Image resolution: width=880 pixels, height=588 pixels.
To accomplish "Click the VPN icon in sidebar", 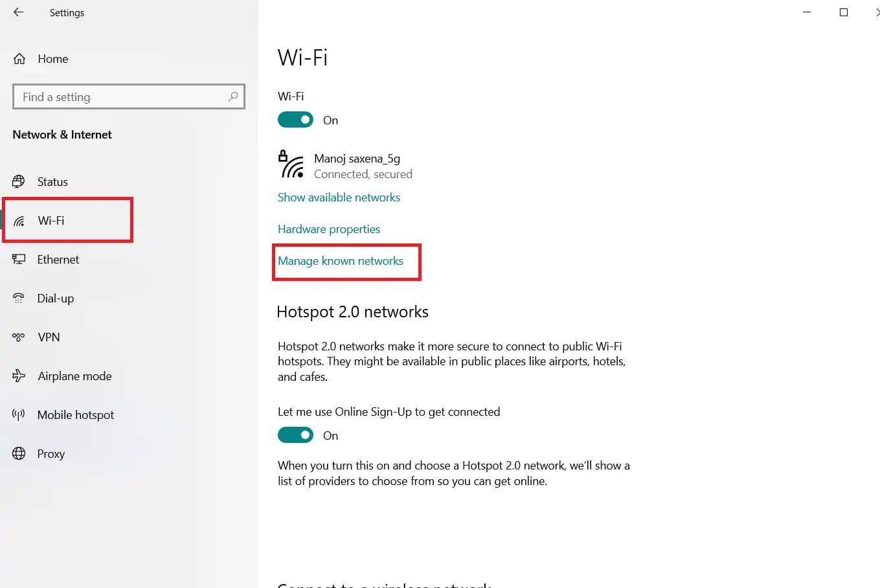I will [19, 337].
